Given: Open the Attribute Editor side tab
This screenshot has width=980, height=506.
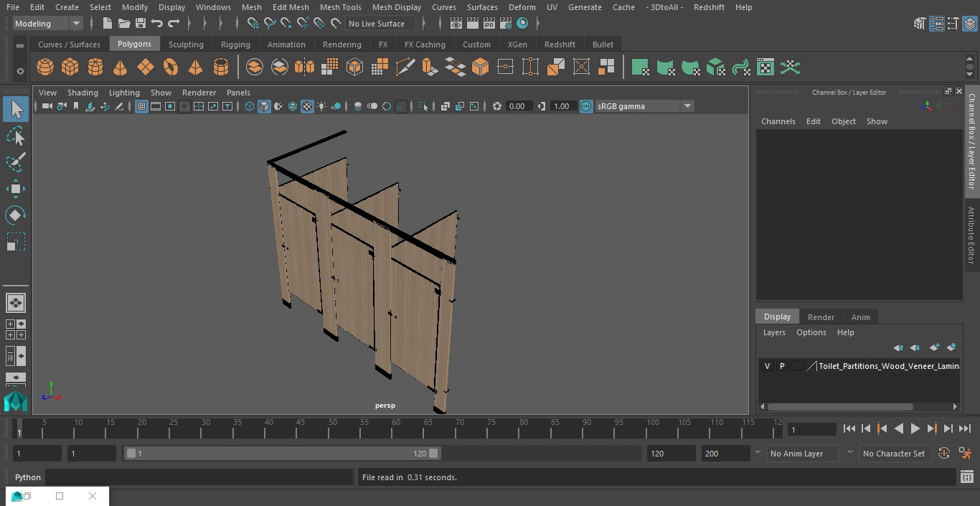Looking at the screenshot, I should [x=971, y=235].
